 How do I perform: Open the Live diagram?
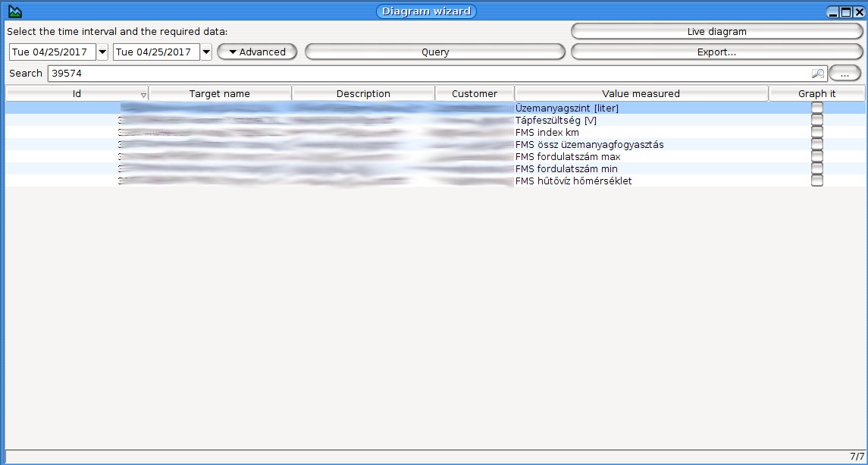tap(716, 32)
